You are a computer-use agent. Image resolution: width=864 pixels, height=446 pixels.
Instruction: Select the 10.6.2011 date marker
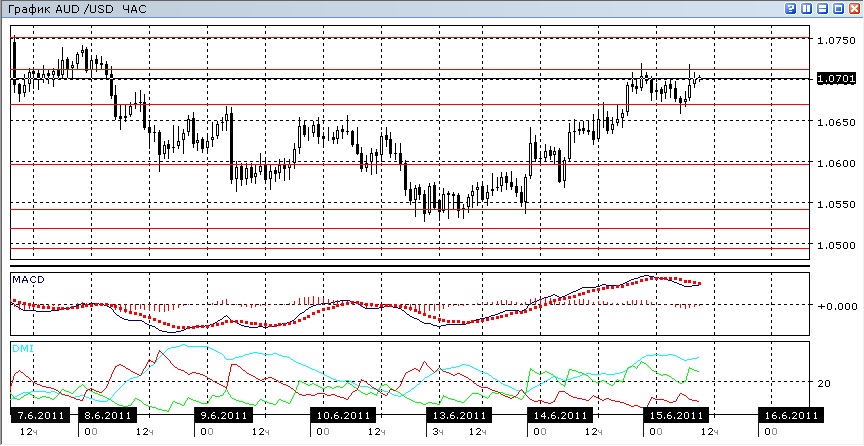point(343,415)
